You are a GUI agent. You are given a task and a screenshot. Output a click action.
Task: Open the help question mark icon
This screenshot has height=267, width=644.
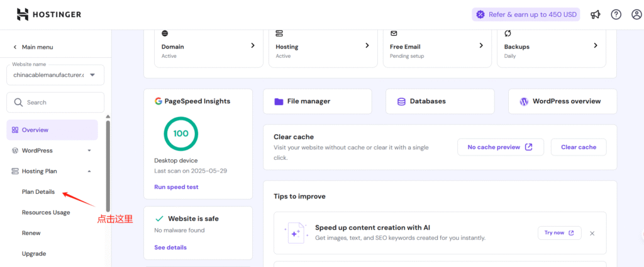tap(616, 15)
